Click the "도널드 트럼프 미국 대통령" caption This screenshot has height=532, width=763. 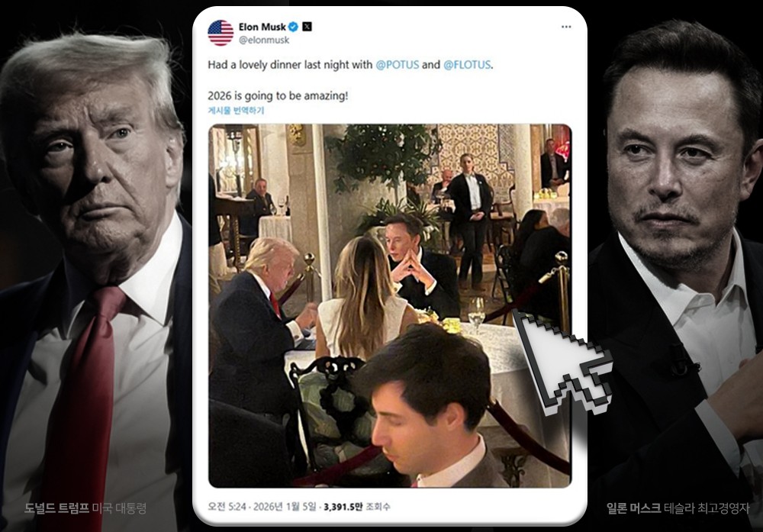pos(85,508)
